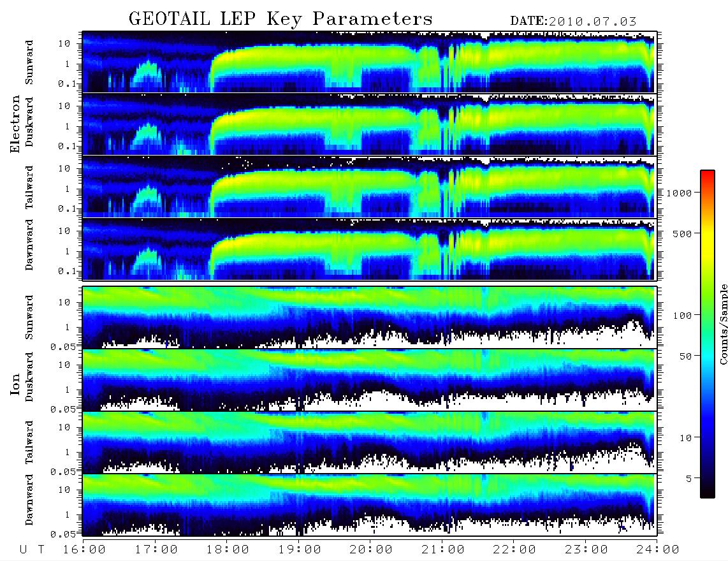
Task: Click the 0.05 tick of Ion Dawnward panel
Action: pyautogui.click(x=62, y=534)
